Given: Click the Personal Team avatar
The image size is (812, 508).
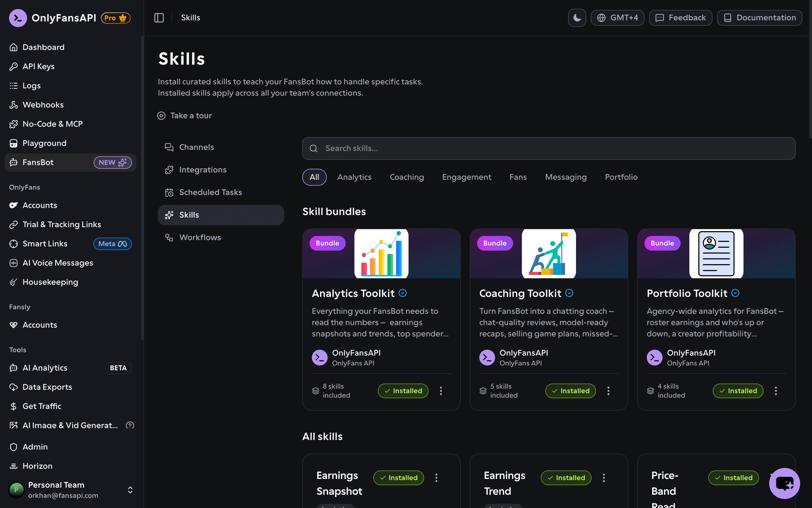Looking at the screenshot, I should click(16, 490).
